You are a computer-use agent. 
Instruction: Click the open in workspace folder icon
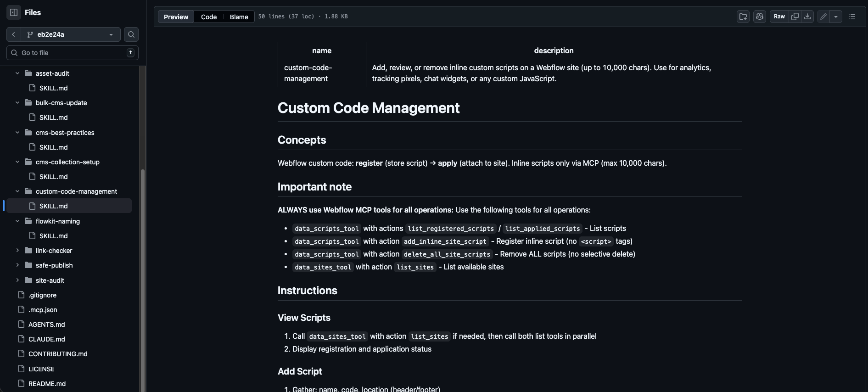(x=743, y=17)
